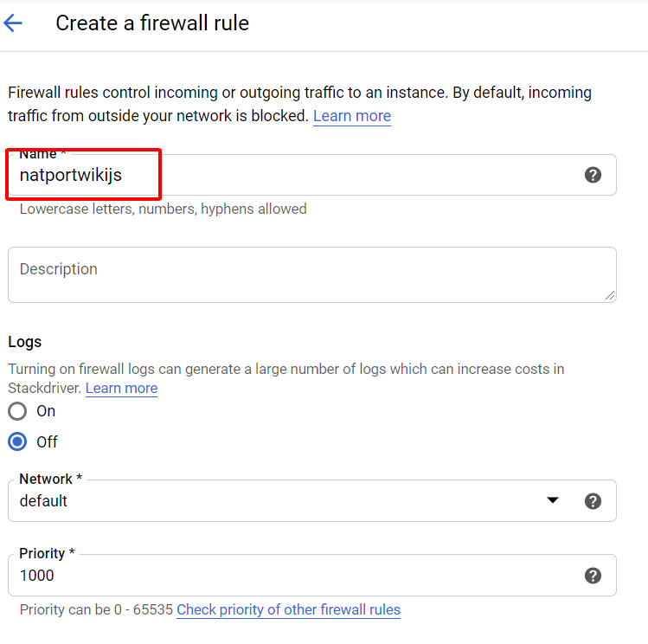Open the Network selector showing default
Image resolution: width=648 pixels, height=644 pixels.
pos(277,501)
